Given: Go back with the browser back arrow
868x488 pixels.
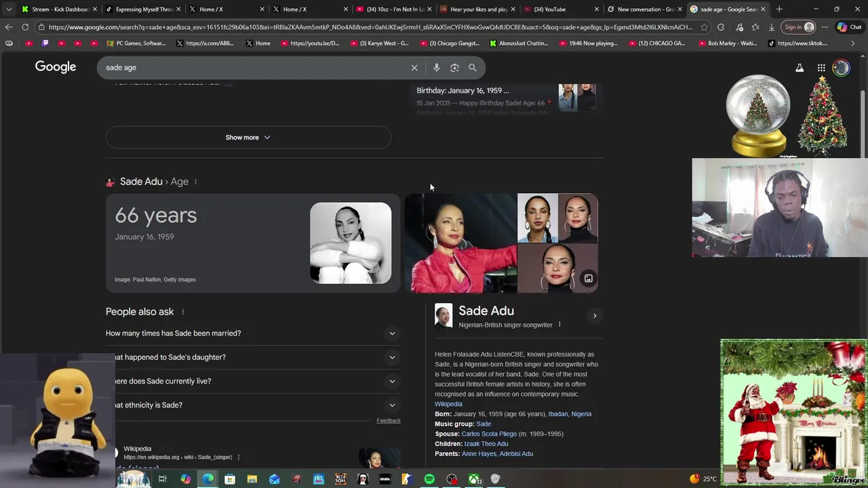Looking at the screenshot, I should [x=8, y=27].
